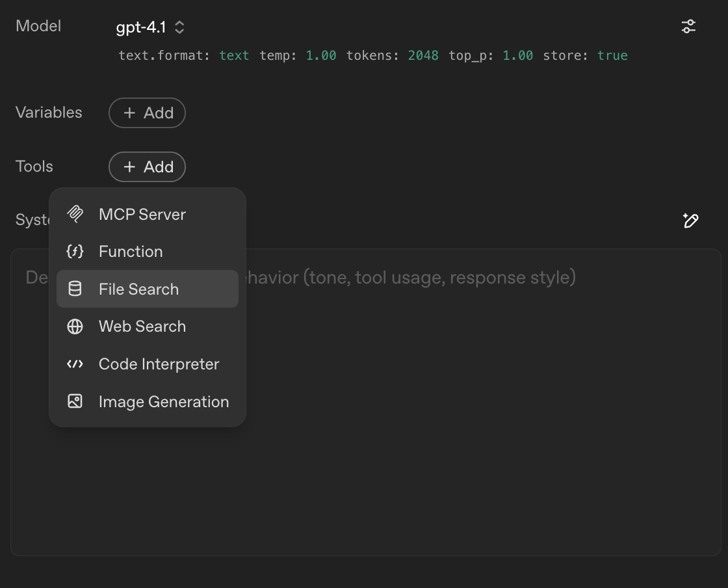Click the Function curly braces icon
Image resolution: width=728 pixels, height=588 pixels.
point(75,251)
